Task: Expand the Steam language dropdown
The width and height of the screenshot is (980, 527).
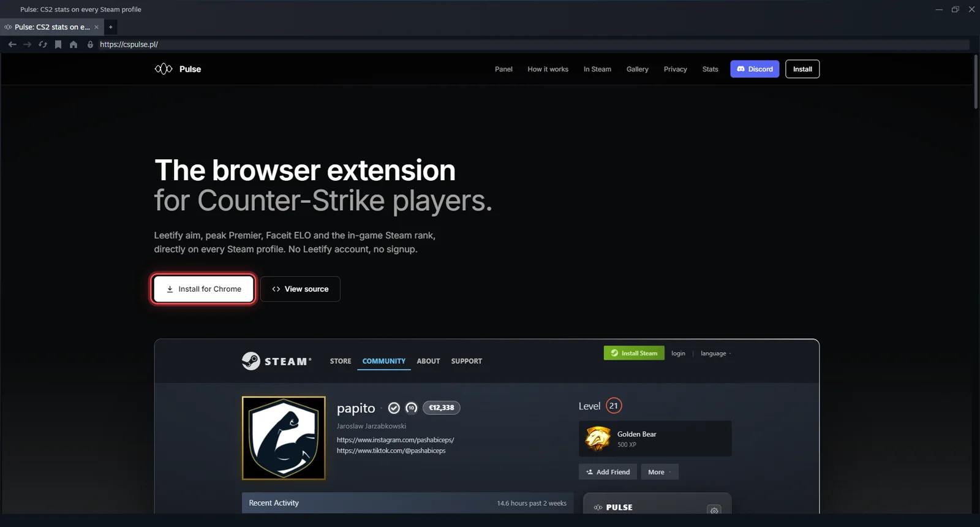Action: 715,353
